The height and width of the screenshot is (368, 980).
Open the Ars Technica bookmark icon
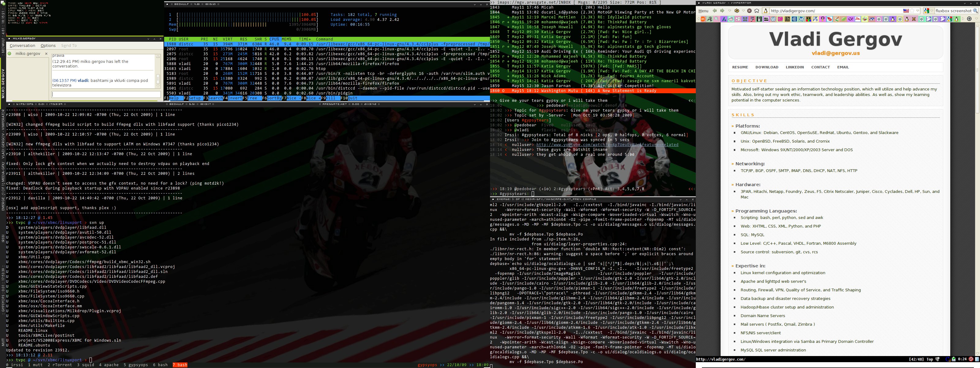click(703, 19)
